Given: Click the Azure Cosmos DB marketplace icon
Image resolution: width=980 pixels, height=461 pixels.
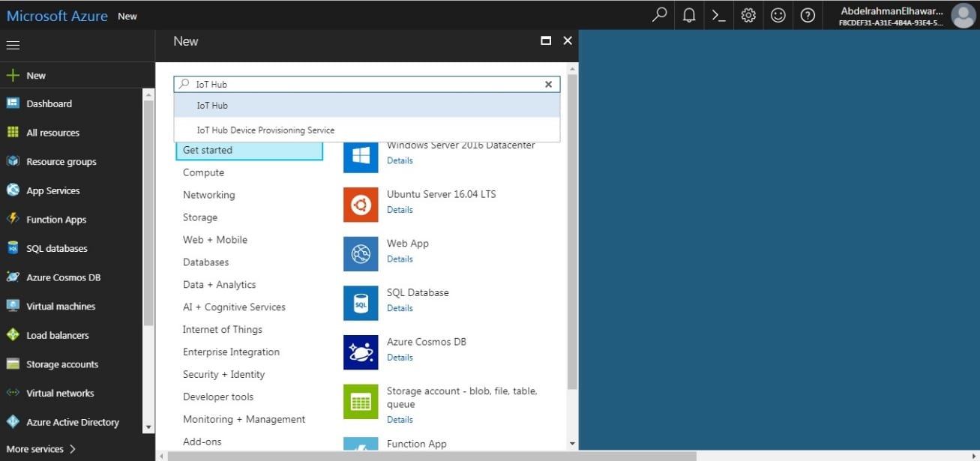Looking at the screenshot, I should [361, 352].
